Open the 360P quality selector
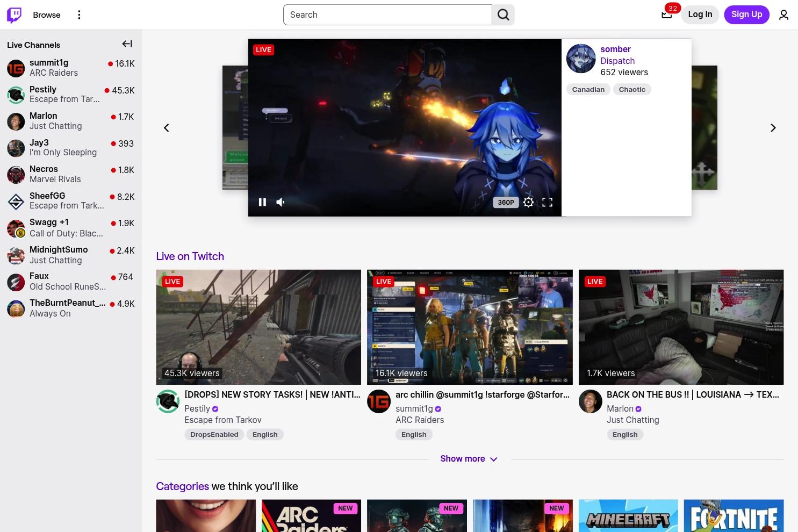 (505, 202)
